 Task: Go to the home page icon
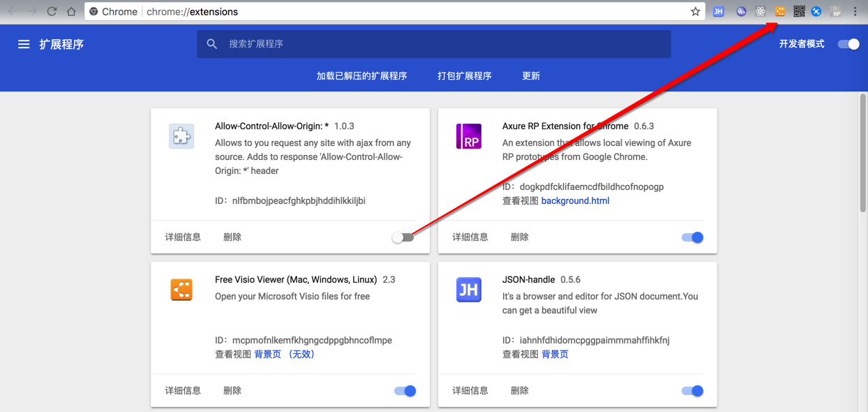coord(71,12)
